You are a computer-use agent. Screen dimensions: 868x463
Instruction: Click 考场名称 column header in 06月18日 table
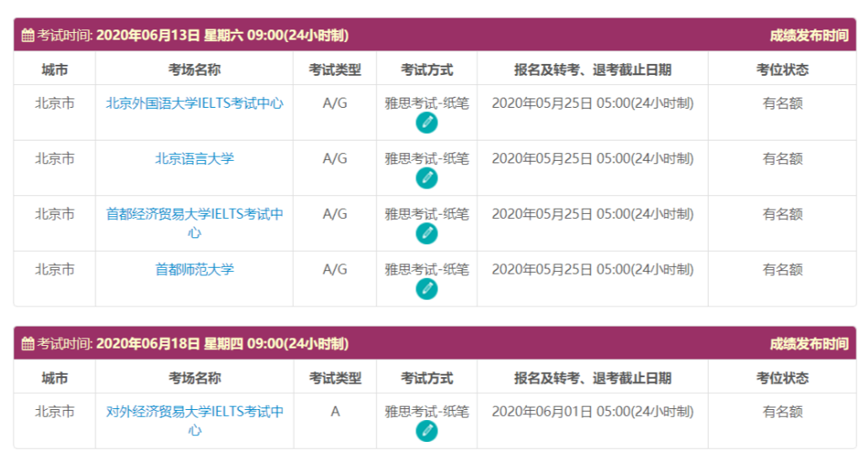[194, 378]
